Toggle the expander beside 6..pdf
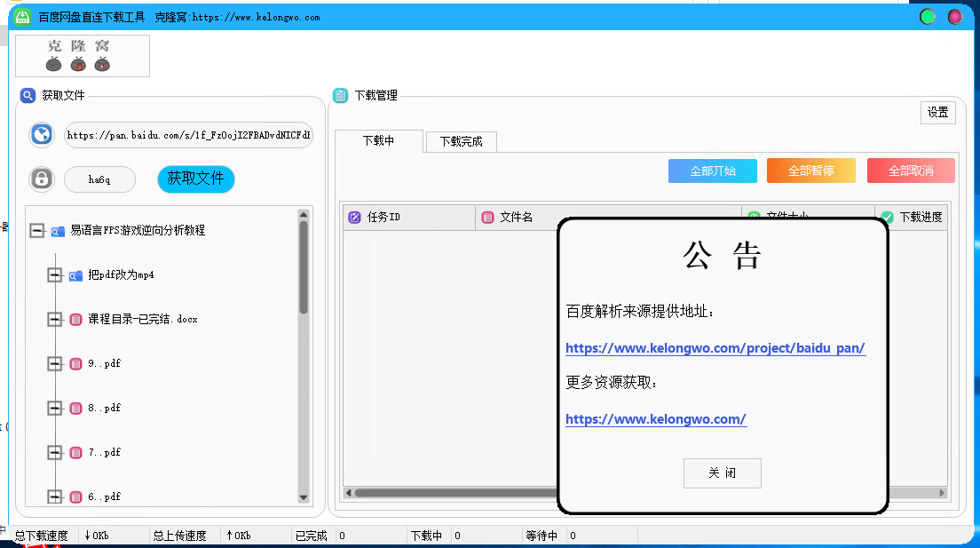 [x=55, y=497]
